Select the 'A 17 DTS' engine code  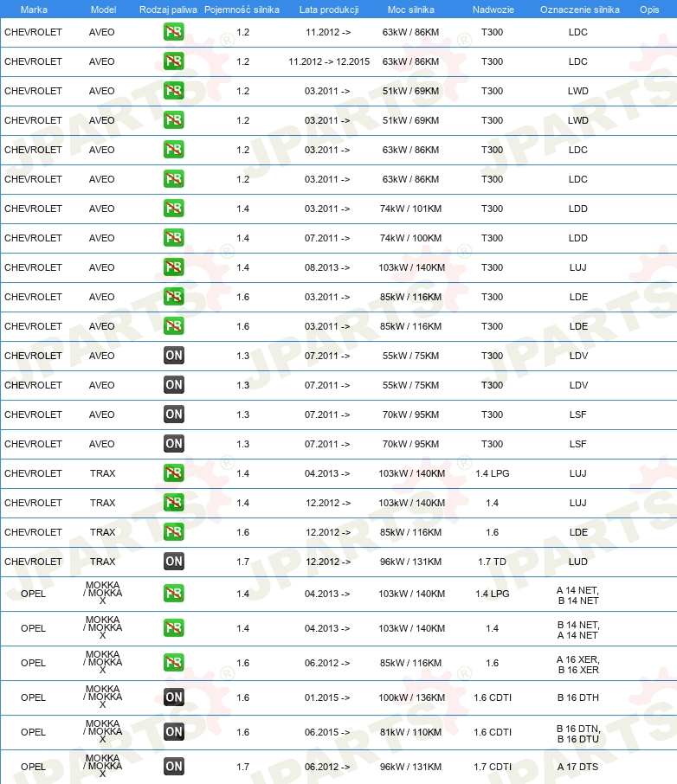coord(578,767)
